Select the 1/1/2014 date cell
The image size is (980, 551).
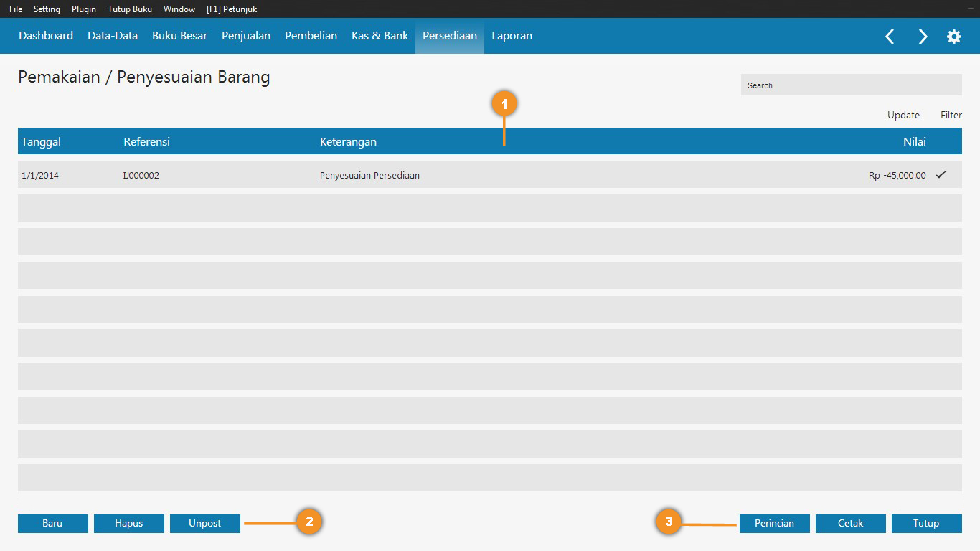coord(40,175)
